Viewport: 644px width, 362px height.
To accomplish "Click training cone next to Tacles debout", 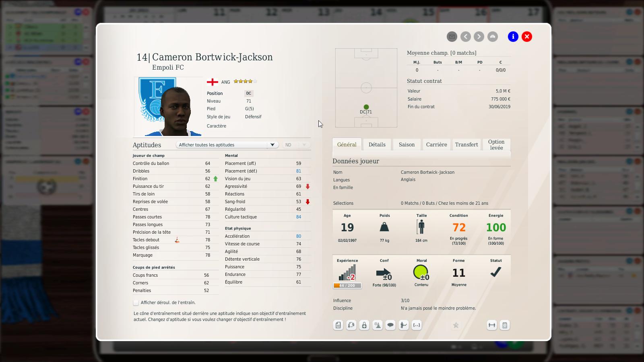I will (x=177, y=240).
